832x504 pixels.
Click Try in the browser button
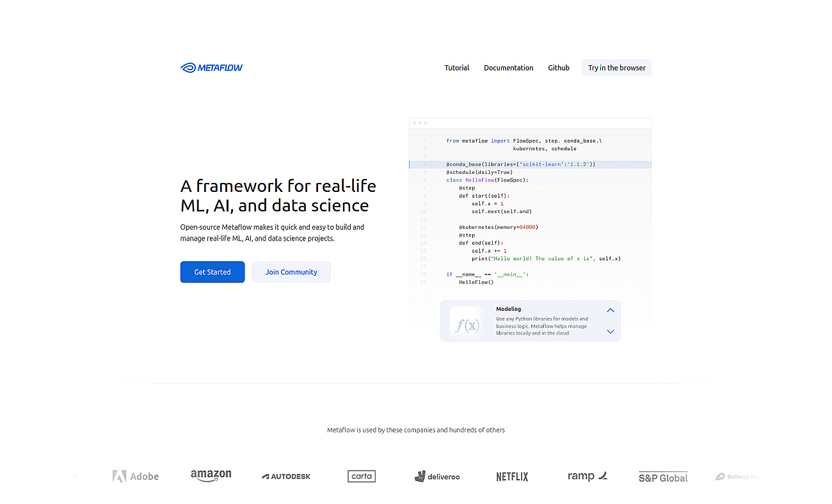(x=617, y=68)
